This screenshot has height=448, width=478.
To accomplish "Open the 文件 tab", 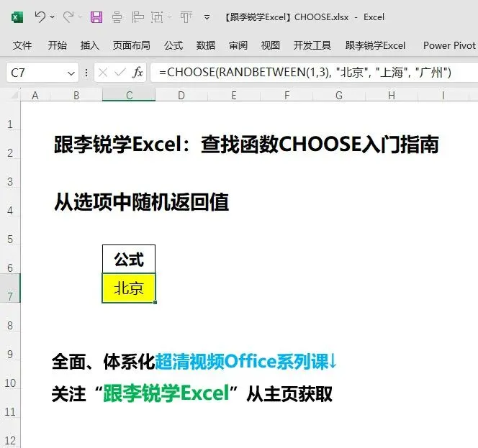I will [22, 45].
